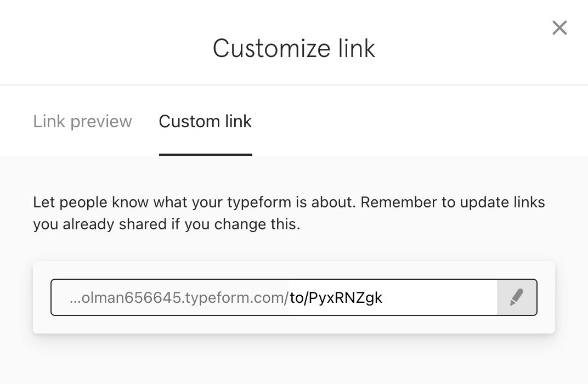
Task: Select the Custom link tab
Action: pyautogui.click(x=206, y=121)
